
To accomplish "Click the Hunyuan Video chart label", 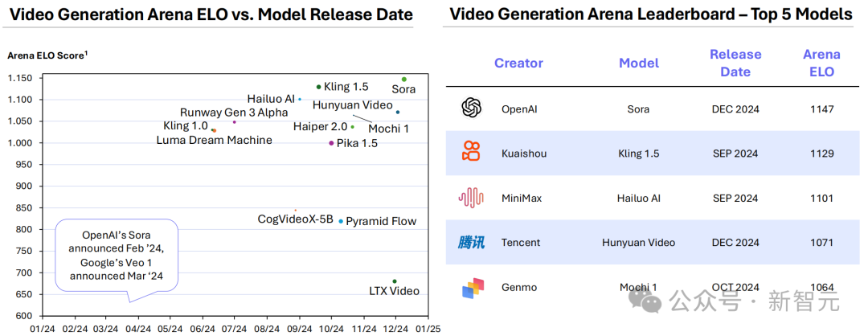I will click(353, 104).
